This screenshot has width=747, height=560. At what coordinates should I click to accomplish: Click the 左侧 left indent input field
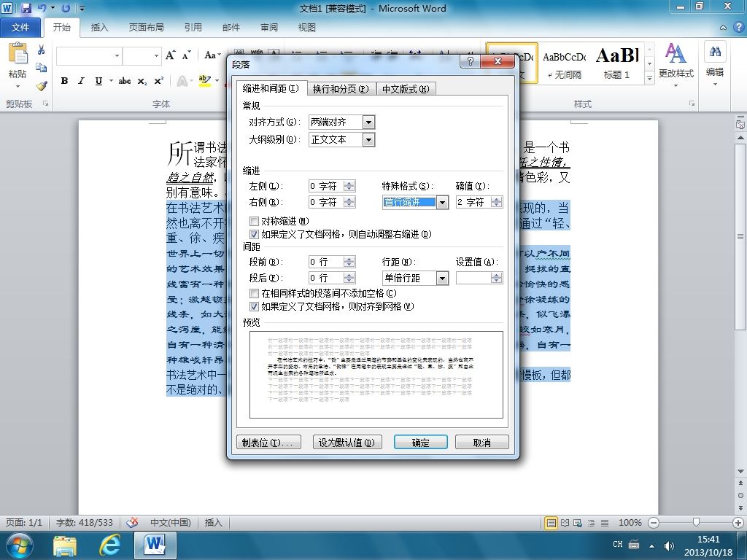click(x=326, y=186)
